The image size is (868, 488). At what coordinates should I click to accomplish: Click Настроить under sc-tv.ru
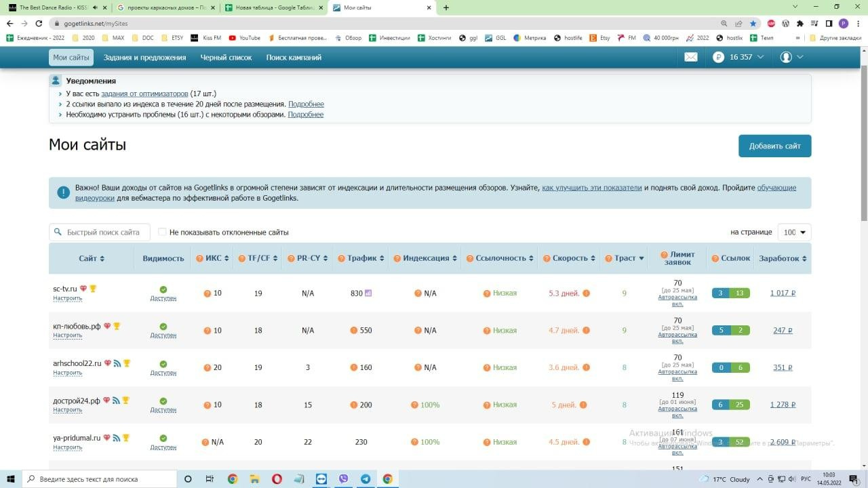tap(67, 298)
